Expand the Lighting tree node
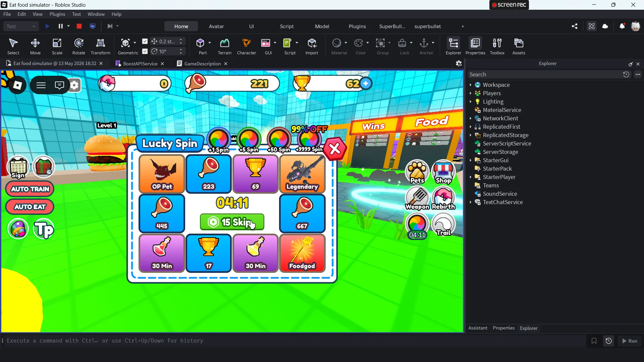The width and height of the screenshot is (644, 362). point(471,102)
